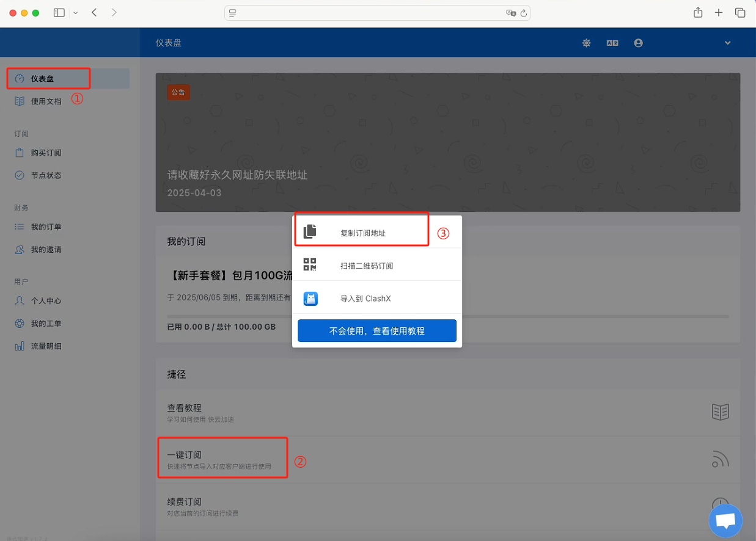Screen dimensions: 756x541
Task: Open the blue chat support bubble
Action: pos(725,521)
